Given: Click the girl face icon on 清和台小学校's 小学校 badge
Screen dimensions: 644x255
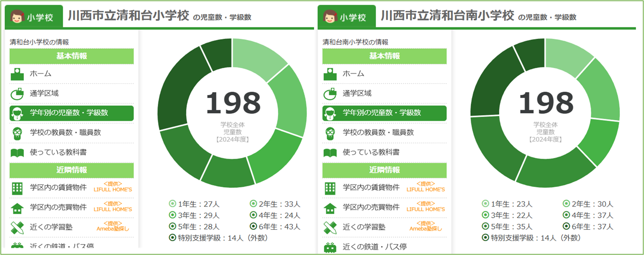Looking at the screenshot, I should point(17,17).
